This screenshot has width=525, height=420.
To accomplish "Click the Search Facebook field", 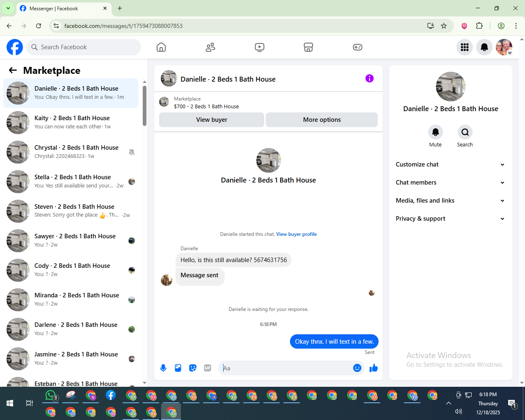I will 84,47.
